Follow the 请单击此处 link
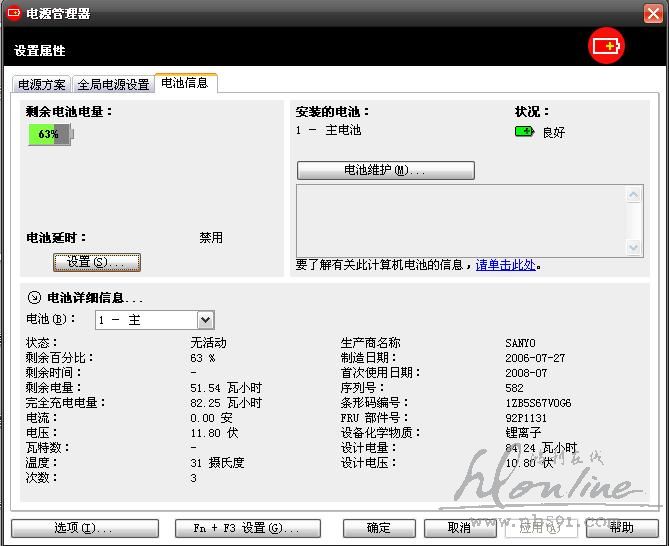 click(x=506, y=265)
